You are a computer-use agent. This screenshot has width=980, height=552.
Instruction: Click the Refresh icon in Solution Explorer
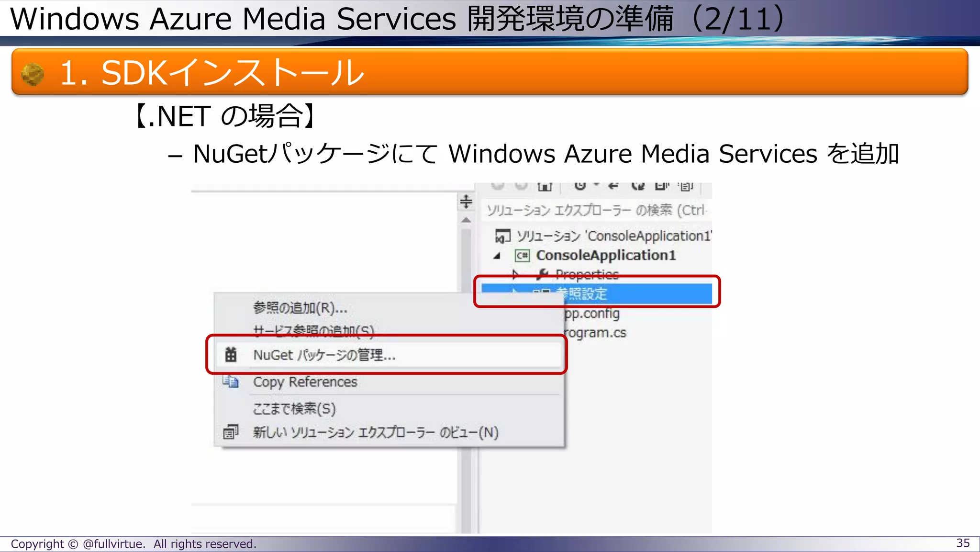tap(638, 186)
